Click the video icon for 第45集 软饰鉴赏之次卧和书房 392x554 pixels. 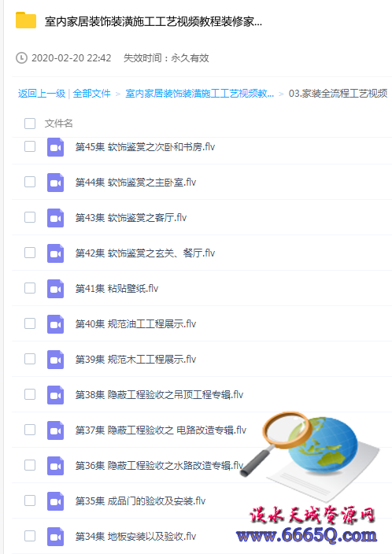(56, 147)
